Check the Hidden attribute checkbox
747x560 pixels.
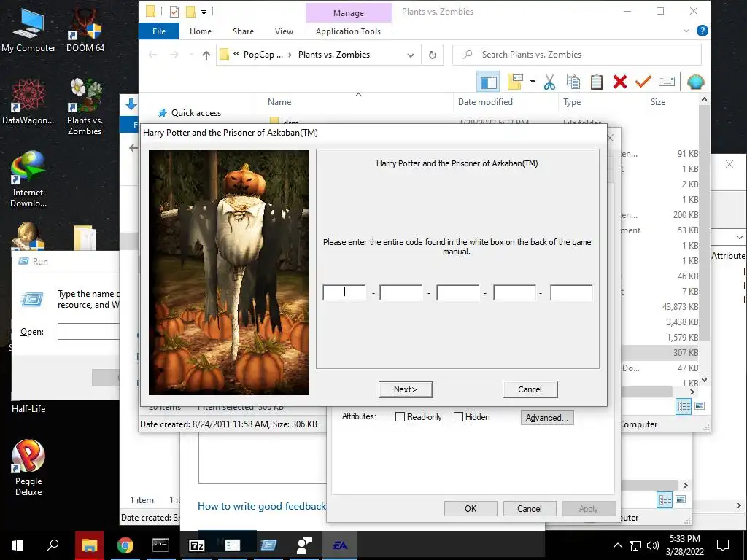pyautogui.click(x=458, y=417)
